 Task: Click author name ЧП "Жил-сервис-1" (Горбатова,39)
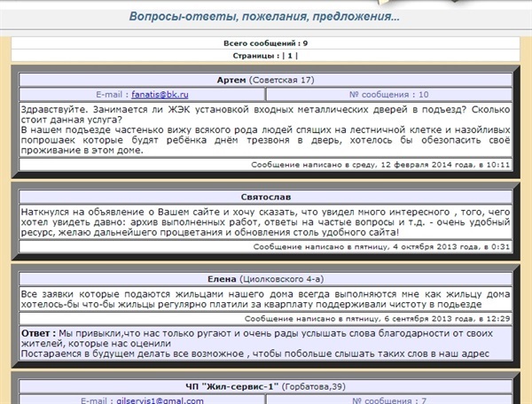tap(266, 386)
